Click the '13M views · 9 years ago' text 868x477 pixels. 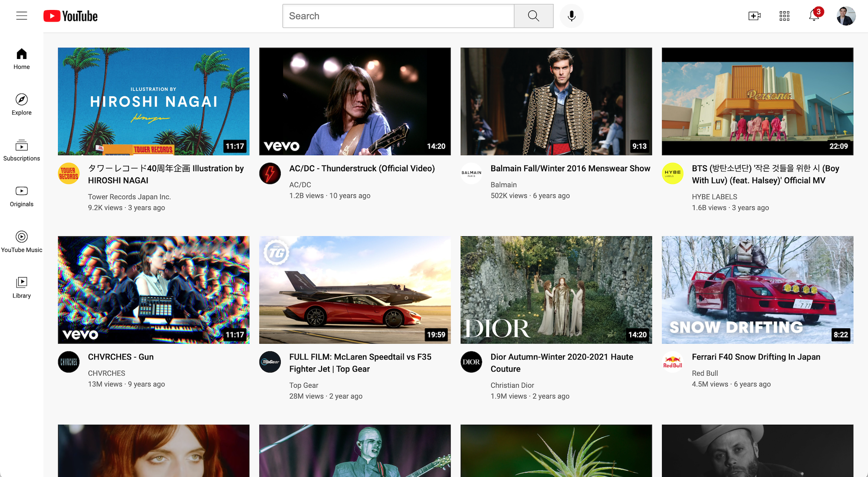tap(126, 384)
